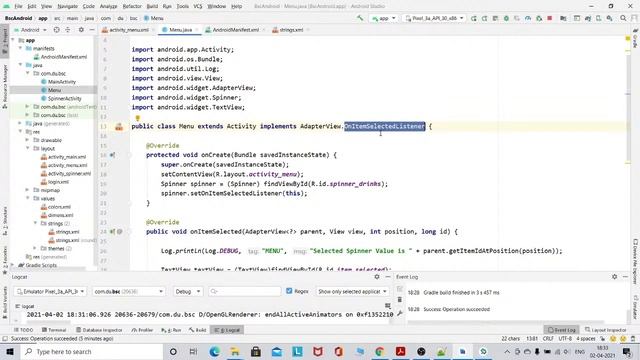Image resolution: width=640 pixels, height=360 pixels.
Task: Open Logcat panel settings gear
Action: [377, 277]
